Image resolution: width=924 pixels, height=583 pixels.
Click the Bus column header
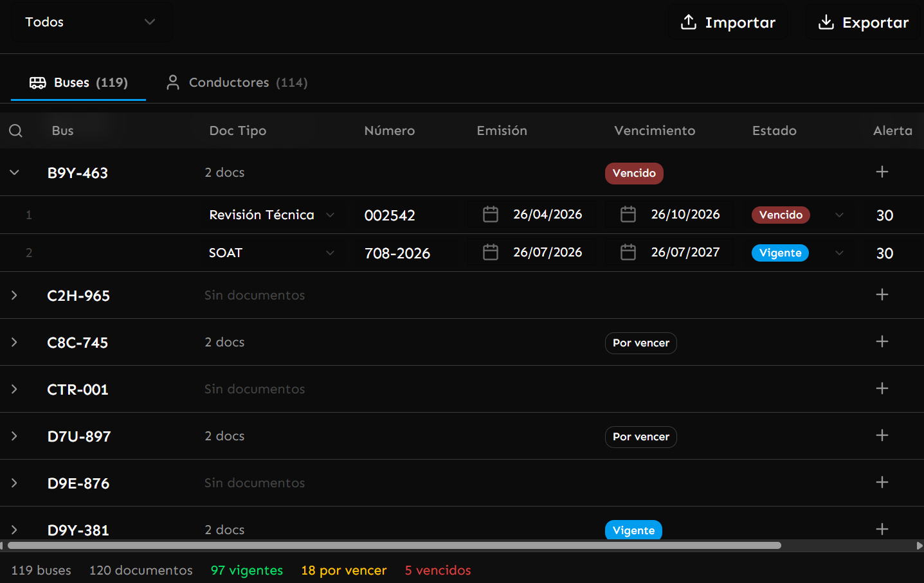(62, 130)
